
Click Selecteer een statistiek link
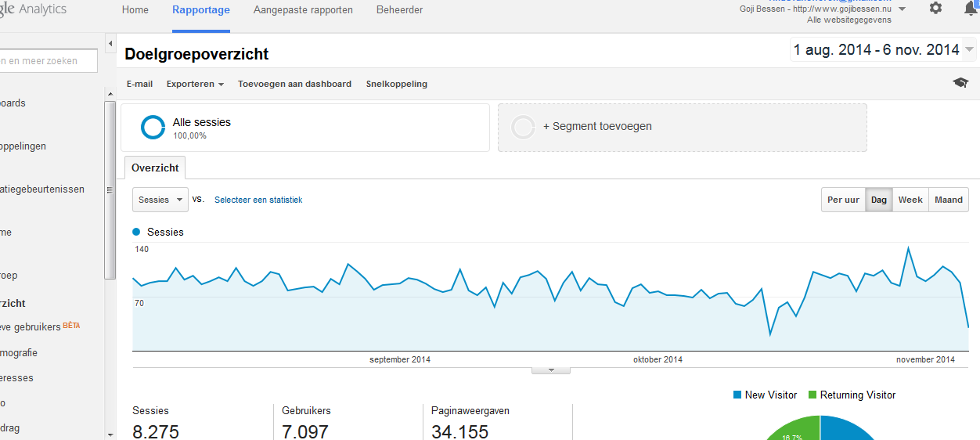[x=258, y=200]
